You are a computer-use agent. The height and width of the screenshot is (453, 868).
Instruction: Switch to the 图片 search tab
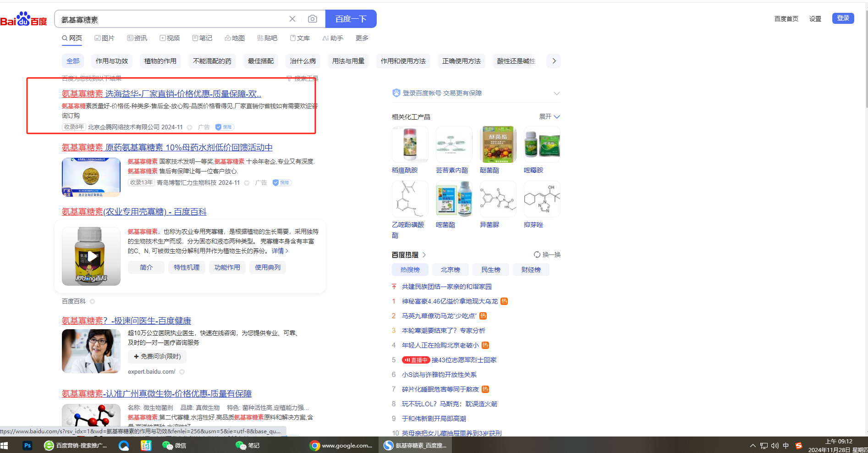(x=104, y=38)
